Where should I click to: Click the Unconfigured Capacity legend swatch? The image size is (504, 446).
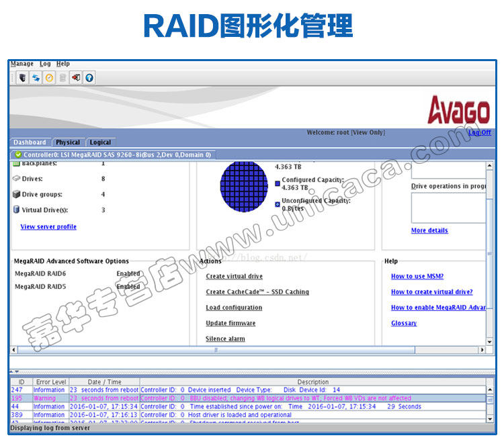click(x=278, y=204)
